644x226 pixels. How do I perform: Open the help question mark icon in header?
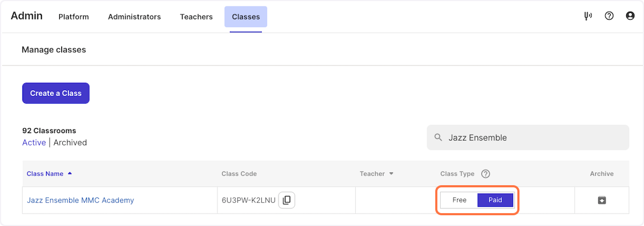coord(609,16)
